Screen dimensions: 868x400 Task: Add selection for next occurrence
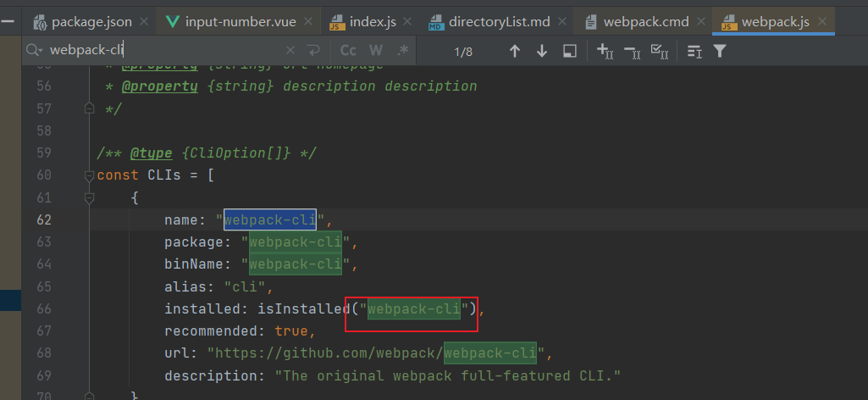pos(605,52)
